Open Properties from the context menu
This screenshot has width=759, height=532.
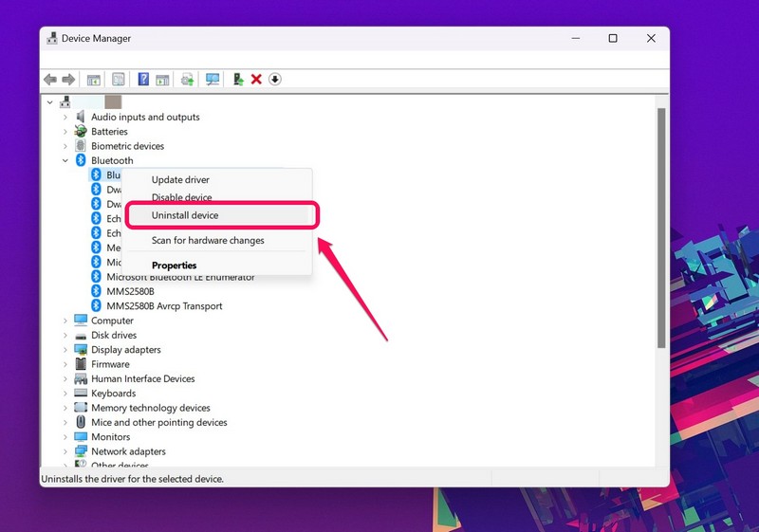click(175, 266)
